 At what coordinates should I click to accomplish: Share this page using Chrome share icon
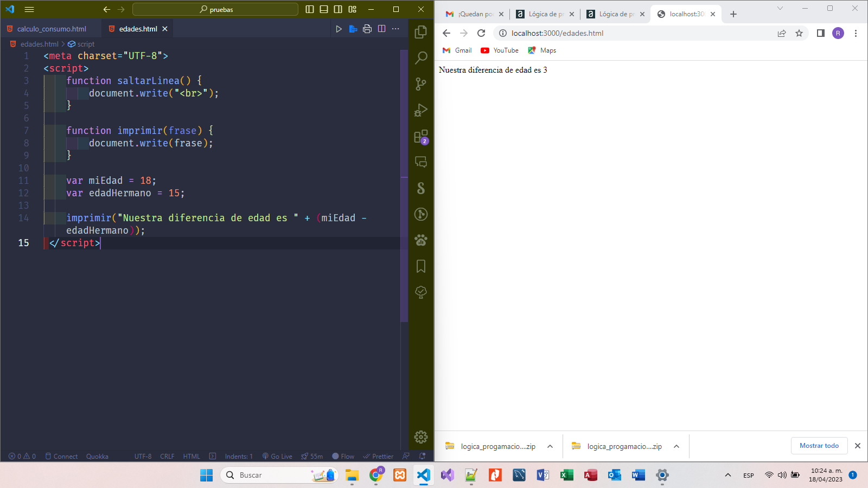click(782, 33)
